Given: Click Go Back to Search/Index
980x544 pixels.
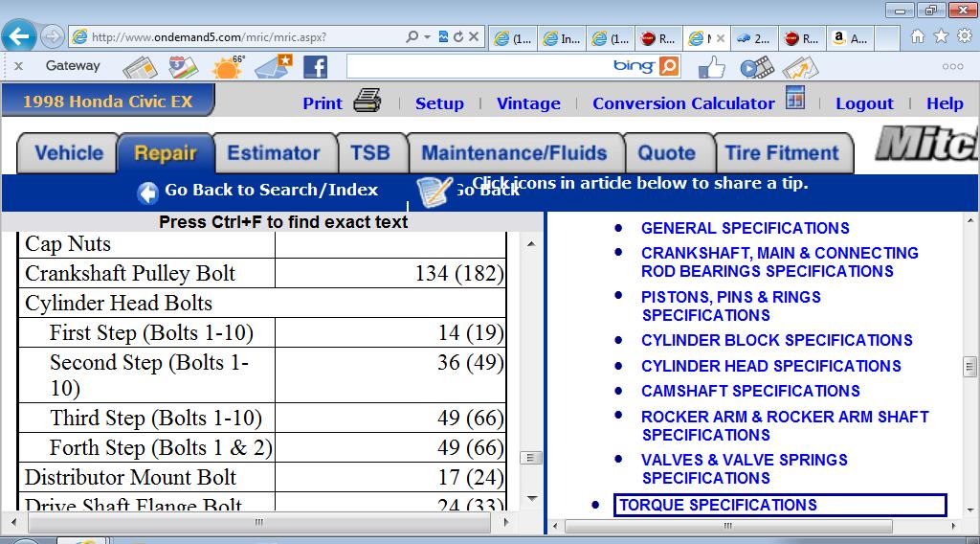Looking at the screenshot, I should pyautogui.click(x=271, y=190).
